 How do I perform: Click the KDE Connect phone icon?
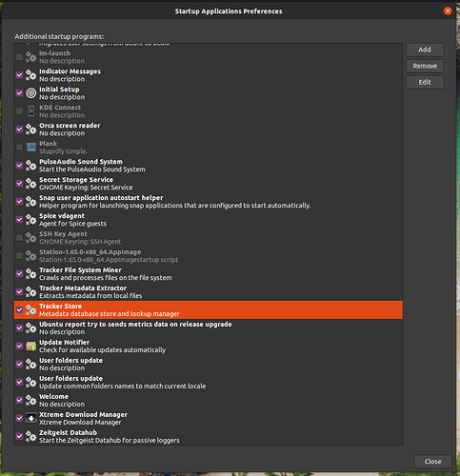tap(30, 111)
